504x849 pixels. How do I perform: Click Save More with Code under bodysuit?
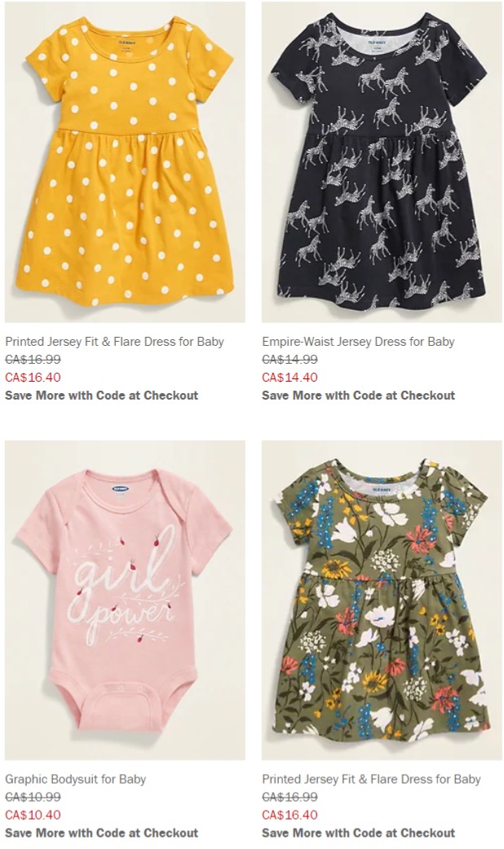click(102, 833)
